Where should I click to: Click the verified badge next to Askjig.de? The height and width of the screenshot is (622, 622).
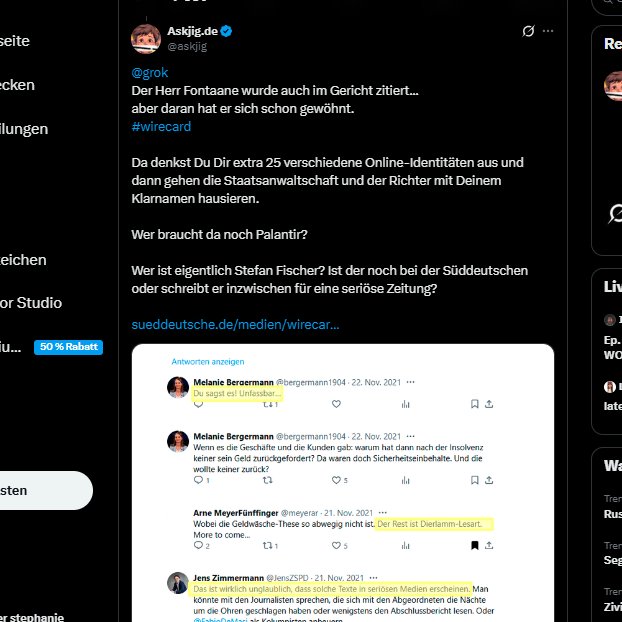(x=227, y=31)
